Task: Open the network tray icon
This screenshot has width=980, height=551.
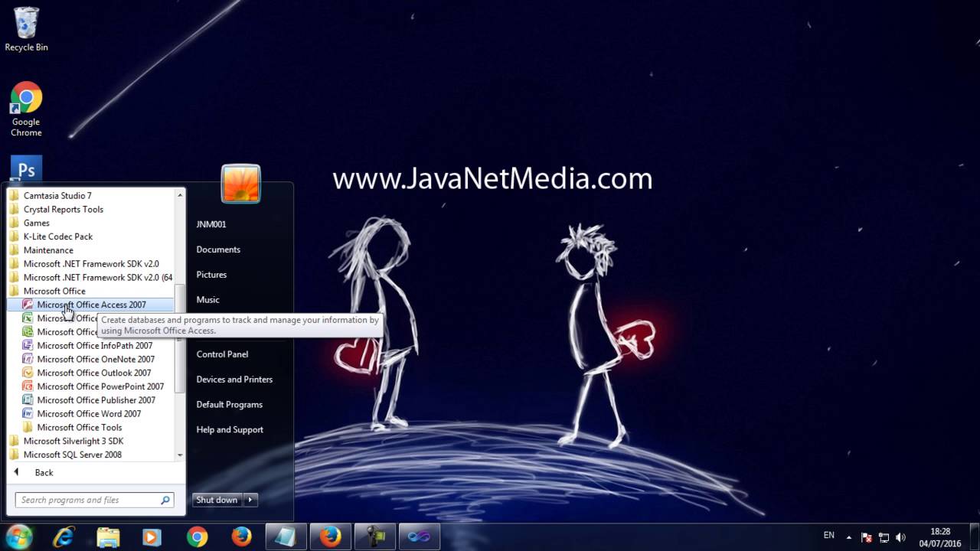Action: pyautogui.click(x=884, y=537)
